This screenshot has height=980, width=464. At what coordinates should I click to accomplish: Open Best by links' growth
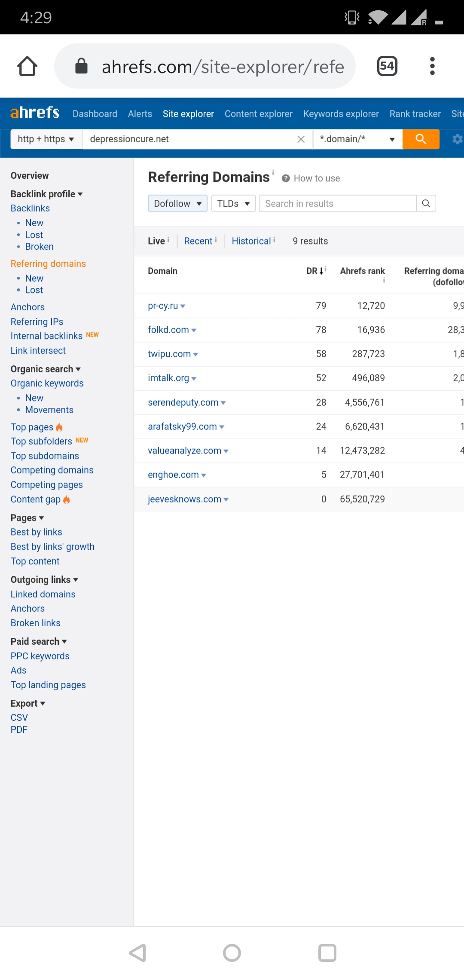(52, 547)
